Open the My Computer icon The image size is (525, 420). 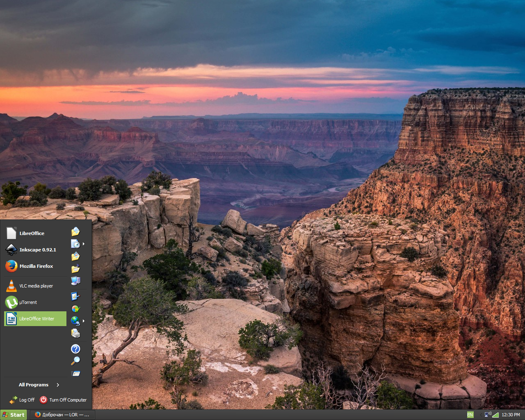[75, 281]
